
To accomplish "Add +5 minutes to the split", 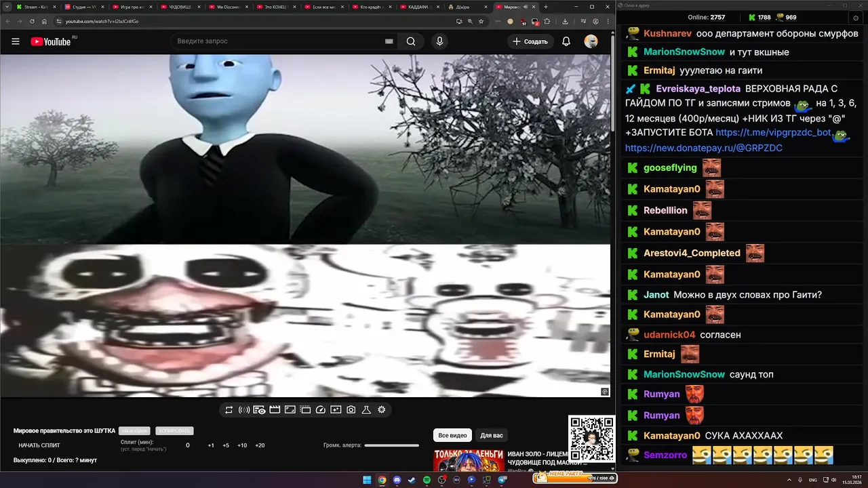I will pos(226,445).
